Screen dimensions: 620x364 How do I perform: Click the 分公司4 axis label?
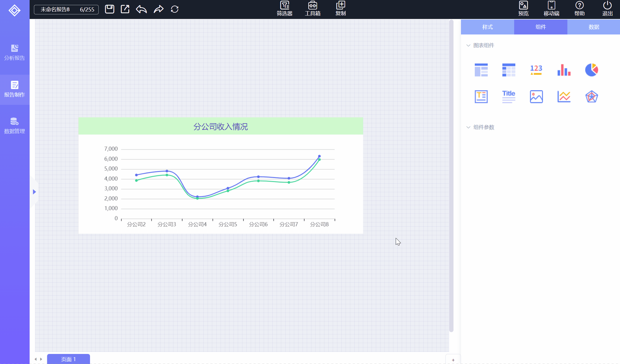(x=197, y=224)
